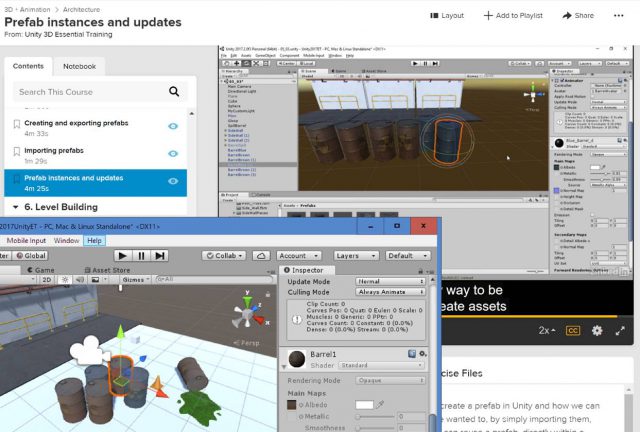Open the Window menu in front Unity window
Screen dimensions: 640x432
(x=67, y=240)
